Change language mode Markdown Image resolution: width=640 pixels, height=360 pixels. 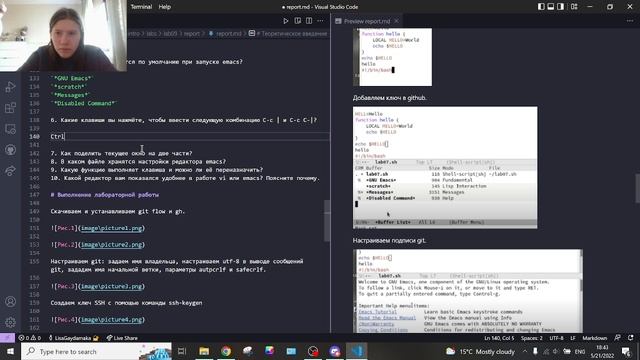(x=595, y=338)
